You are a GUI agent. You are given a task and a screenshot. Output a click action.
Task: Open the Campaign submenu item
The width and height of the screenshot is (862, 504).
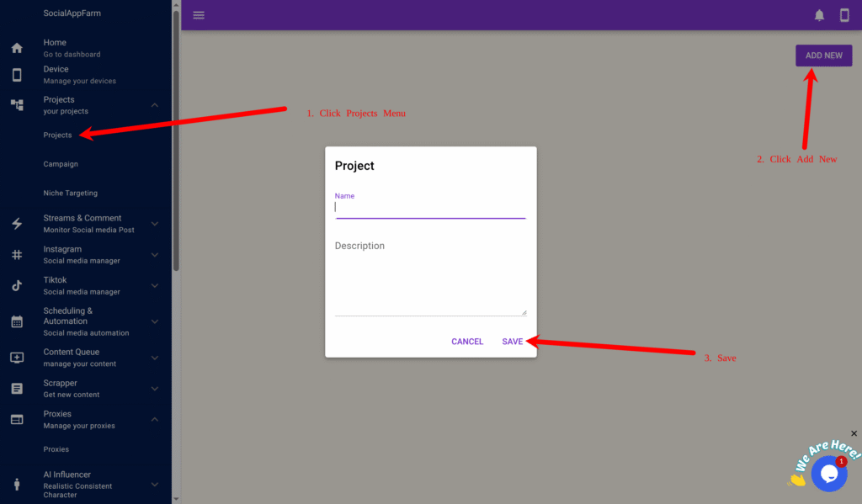click(x=61, y=164)
